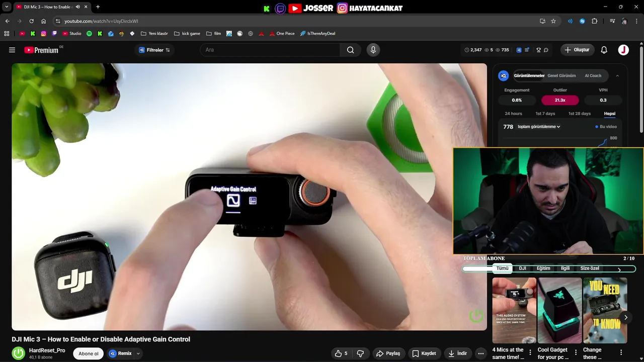Open the tab search dropdown arrow
The height and width of the screenshot is (362, 644).
point(7,7)
